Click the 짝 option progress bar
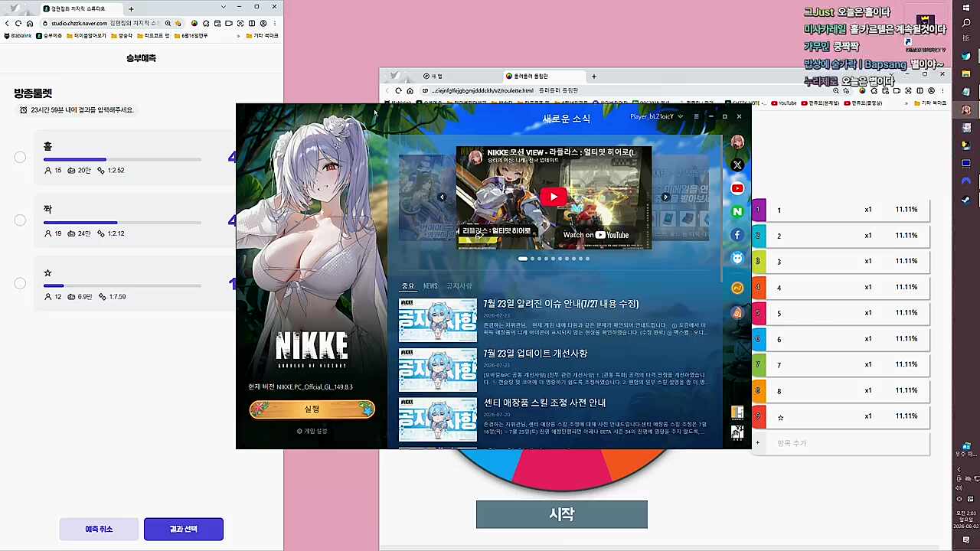 pyautogui.click(x=122, y=223)
